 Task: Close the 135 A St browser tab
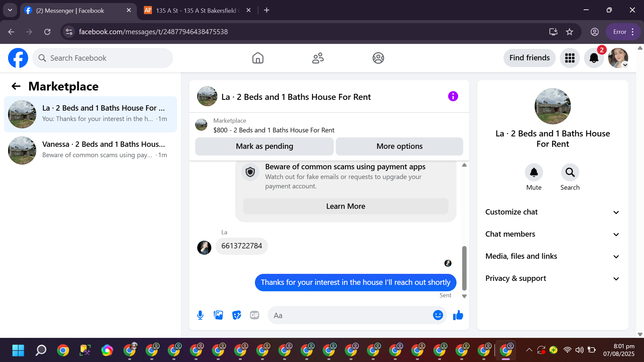coord(249,10)
